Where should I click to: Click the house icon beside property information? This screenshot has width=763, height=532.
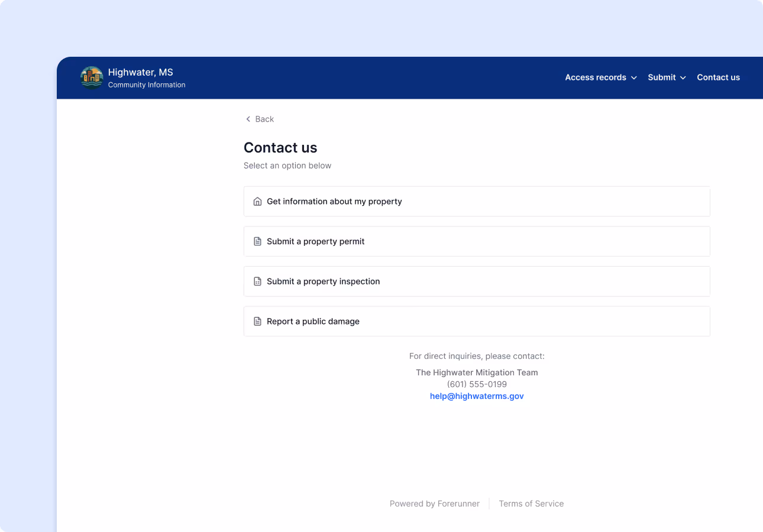(x=257, y=202)
